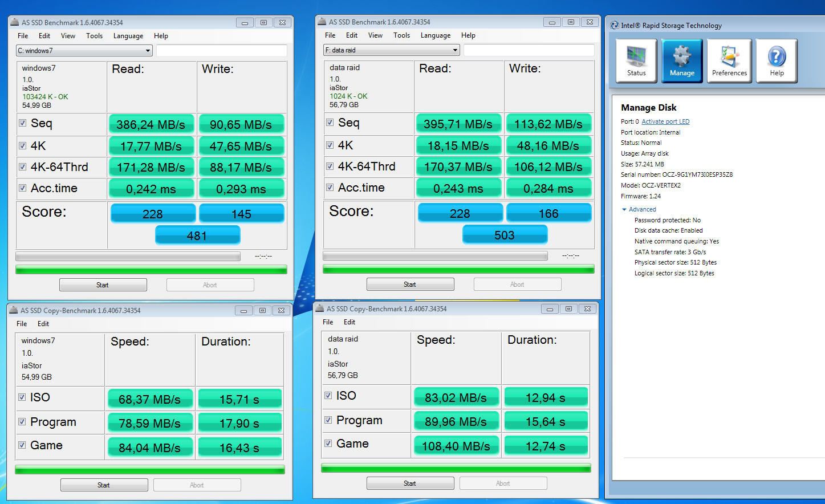Open Edit menu in the windows7 Copy-Benchmark window
The width and height of the screenshot is (825, 504).
[43, 324]
